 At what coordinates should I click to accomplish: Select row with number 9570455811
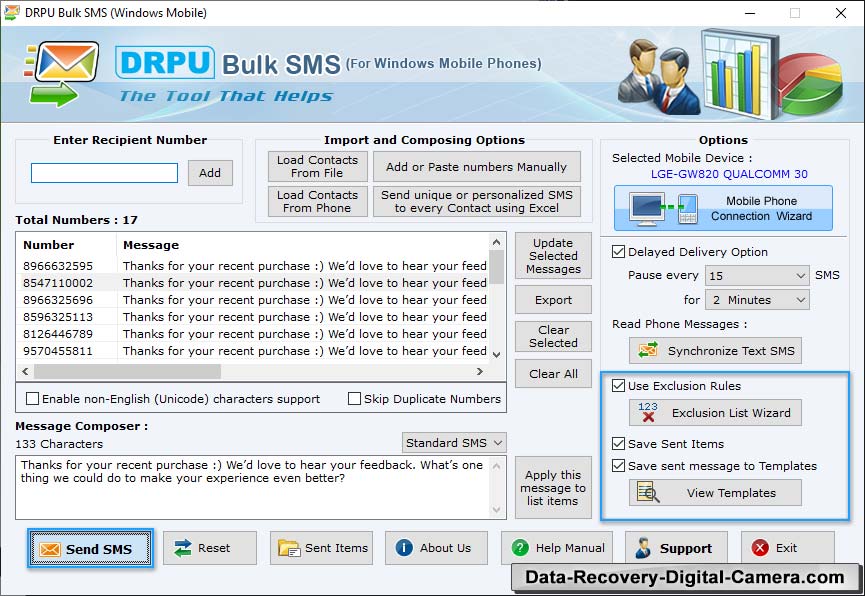[254, 351]
